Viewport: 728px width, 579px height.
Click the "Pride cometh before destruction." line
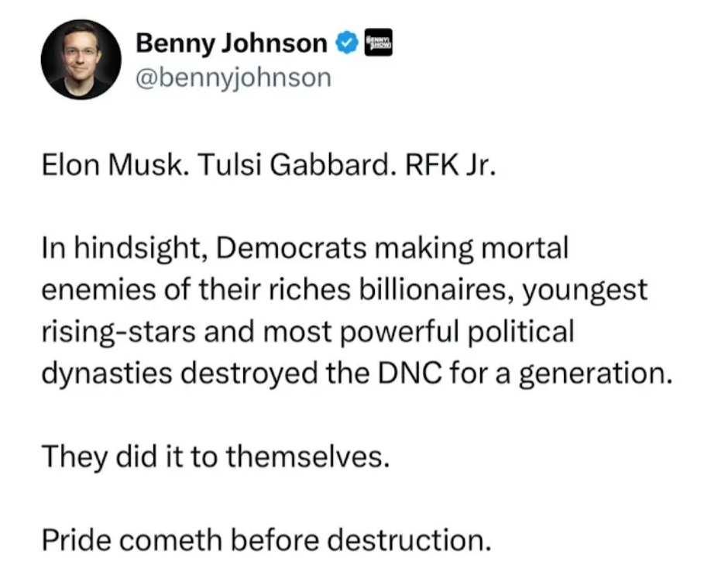click(266, 539)
